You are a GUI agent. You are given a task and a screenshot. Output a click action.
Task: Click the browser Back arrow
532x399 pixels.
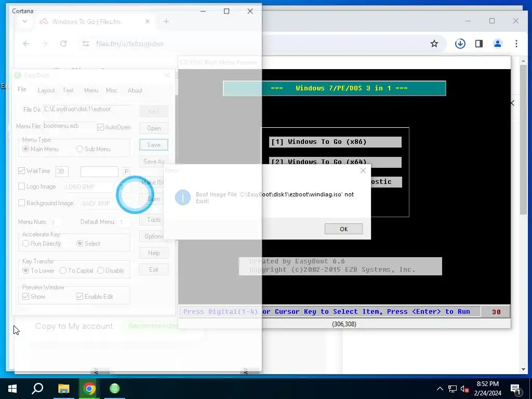[26, 44]
